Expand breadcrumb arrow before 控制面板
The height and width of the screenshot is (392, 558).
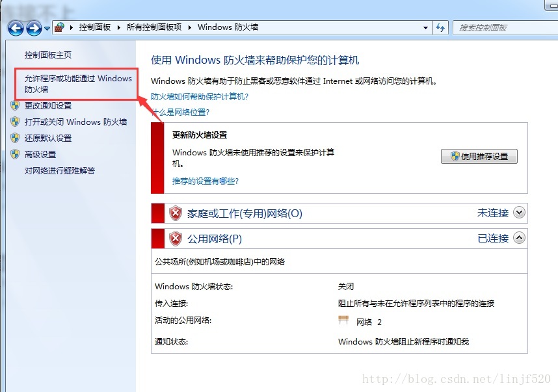[71, 27]
